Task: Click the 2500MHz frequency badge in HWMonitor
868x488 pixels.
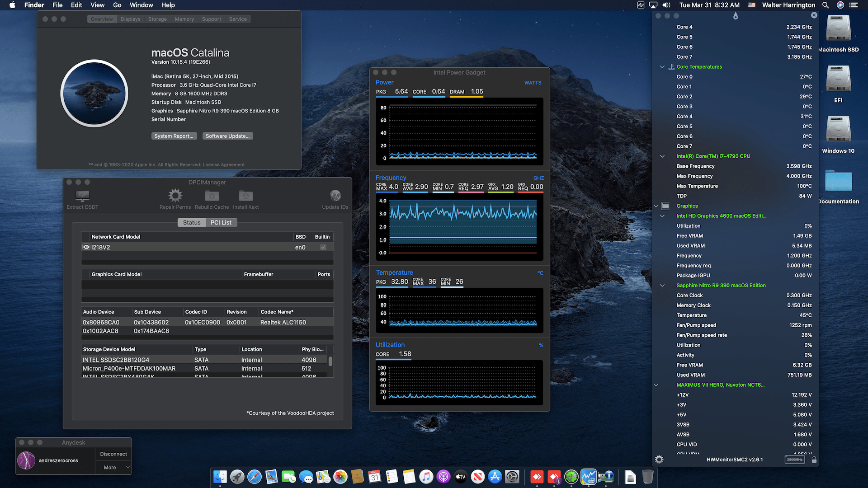Action: pos(794,460)
